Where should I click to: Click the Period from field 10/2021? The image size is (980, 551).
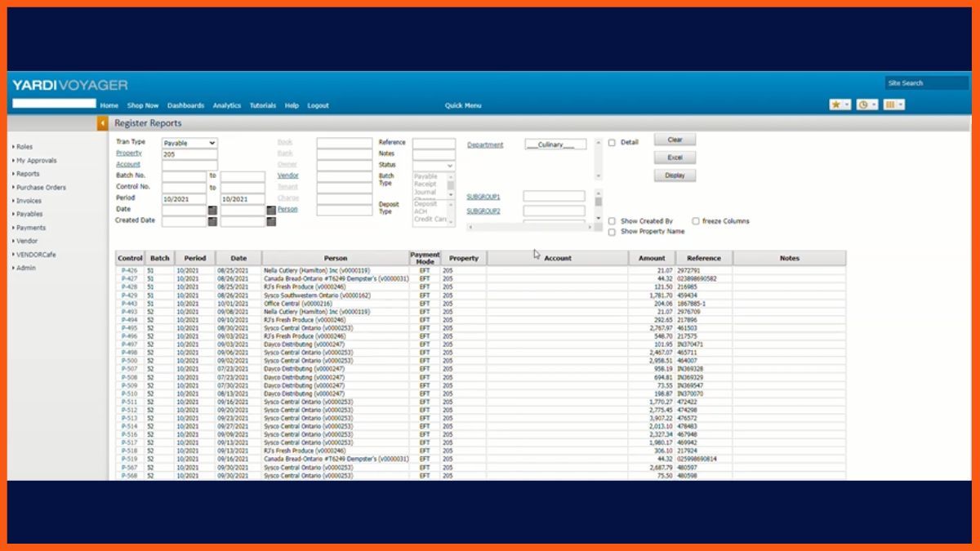pyautogui.click(x=184, y=198)
